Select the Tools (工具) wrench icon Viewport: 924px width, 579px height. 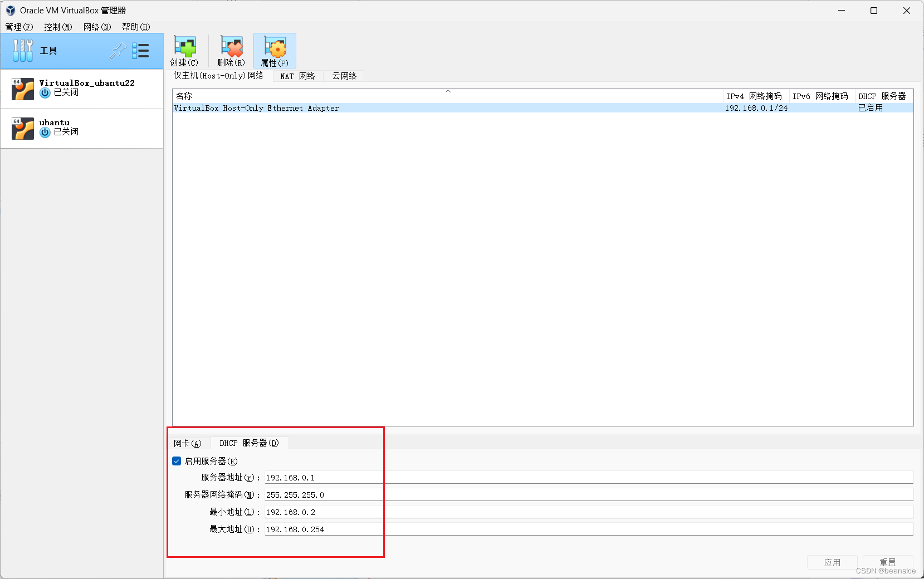click(23, 51)
